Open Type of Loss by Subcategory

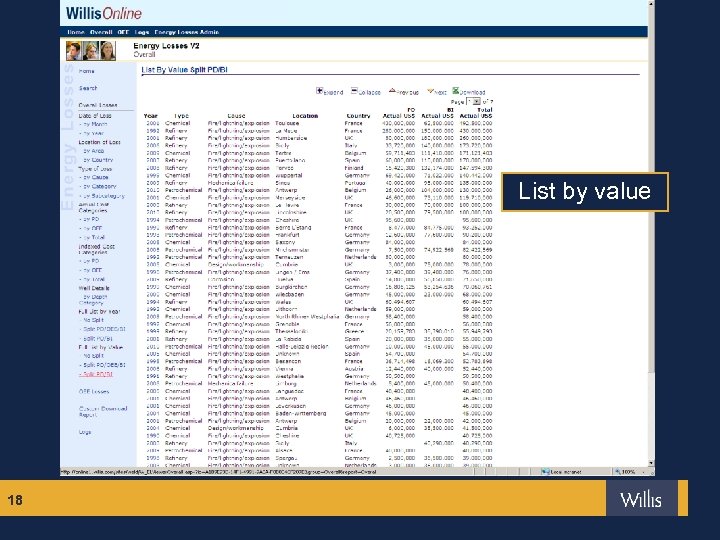(102, 196)
